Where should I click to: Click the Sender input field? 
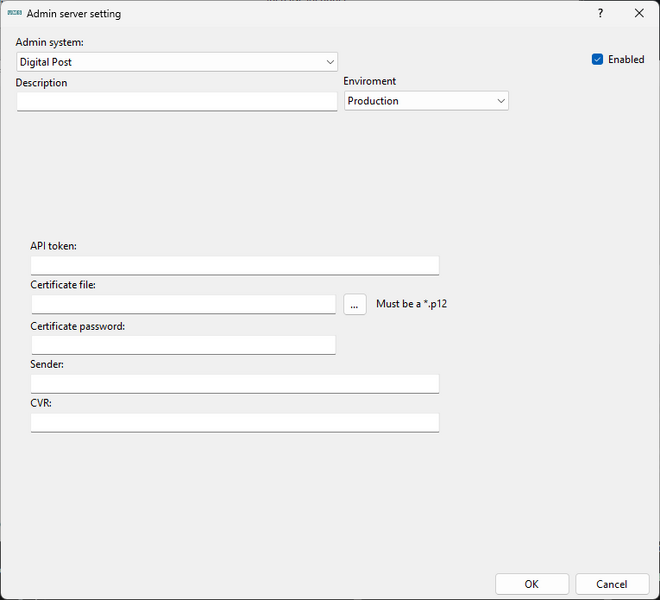(x=235, y=384)
